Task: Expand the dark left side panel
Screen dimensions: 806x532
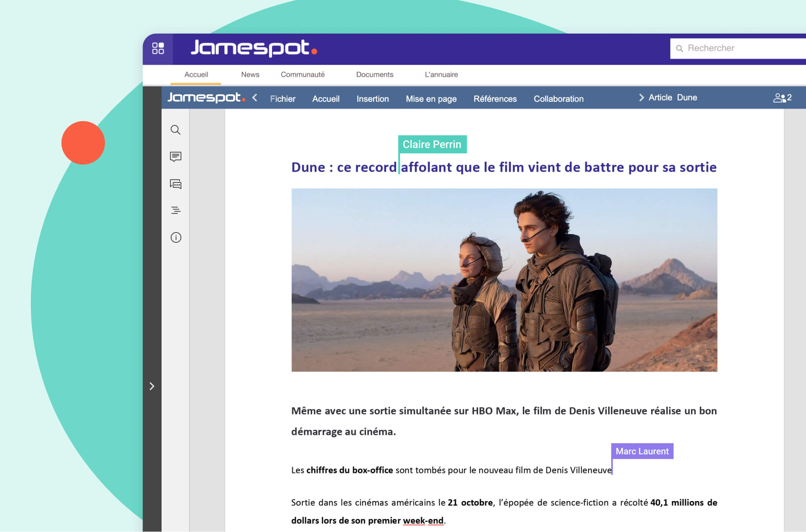Action: coord(151,386)
